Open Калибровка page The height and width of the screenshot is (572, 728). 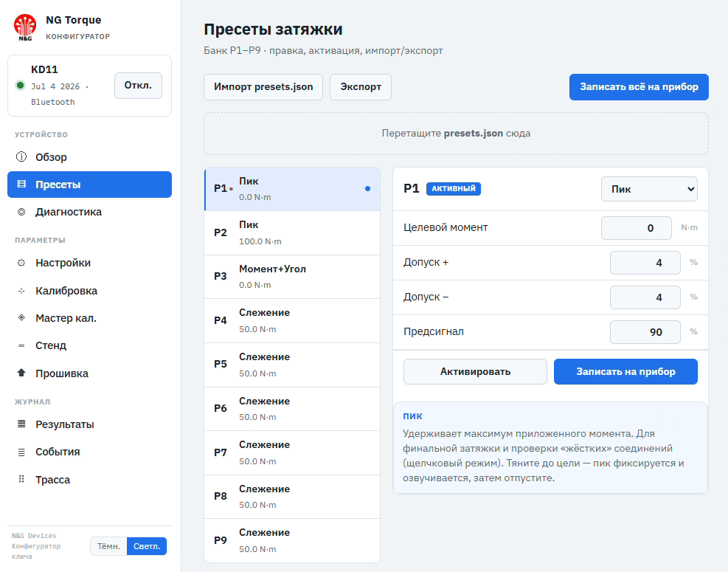[x=89, y=290]
